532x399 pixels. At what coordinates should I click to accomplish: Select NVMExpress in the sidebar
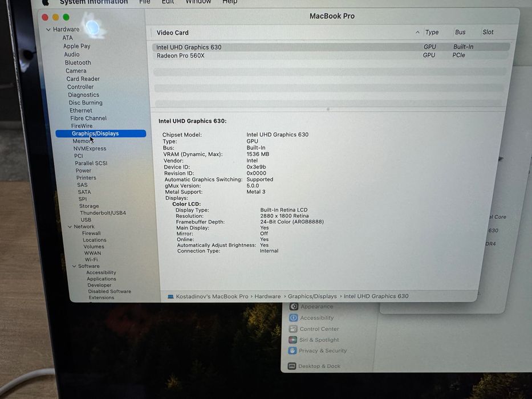tap(90, 149)
